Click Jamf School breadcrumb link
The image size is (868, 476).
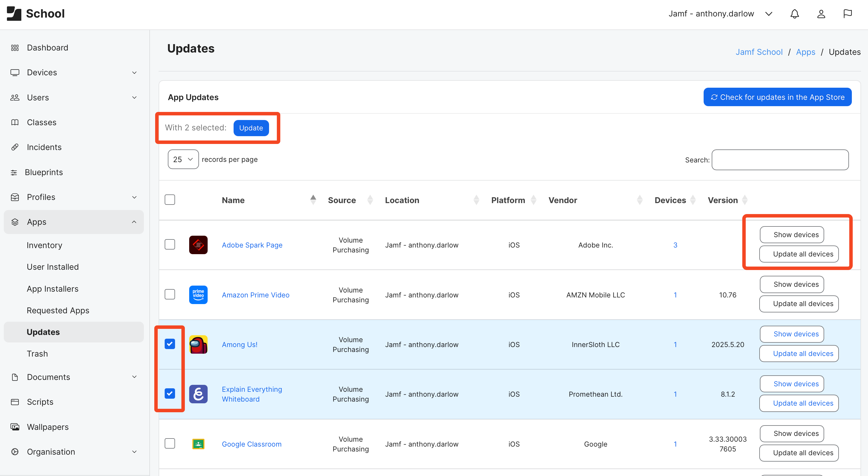tap(759, 52)
